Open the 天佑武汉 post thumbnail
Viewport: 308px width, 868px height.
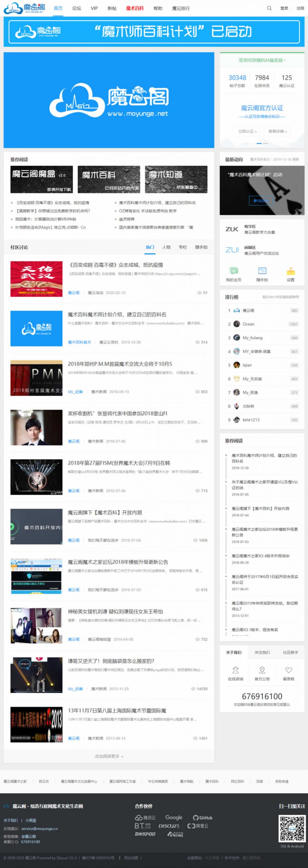point(36,279)
